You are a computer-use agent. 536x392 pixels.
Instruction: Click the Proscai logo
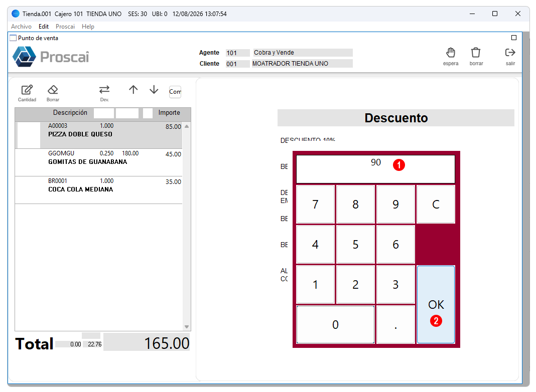(51, 57)
